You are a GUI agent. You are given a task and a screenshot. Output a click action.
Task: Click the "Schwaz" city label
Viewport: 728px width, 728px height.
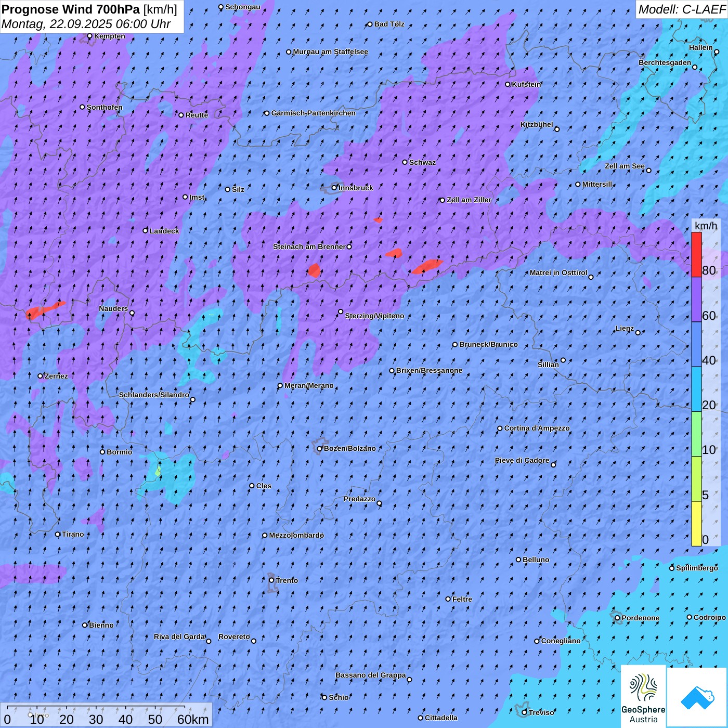coord(422,162)
